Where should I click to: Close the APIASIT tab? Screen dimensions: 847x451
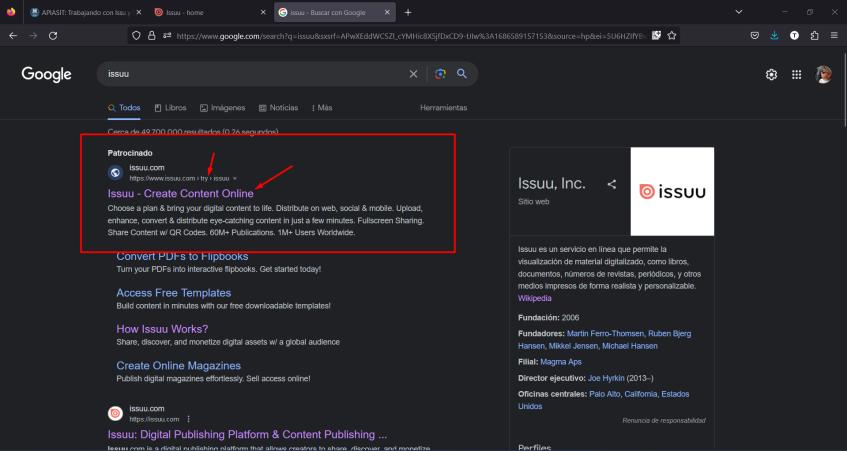tap(139, 12)
